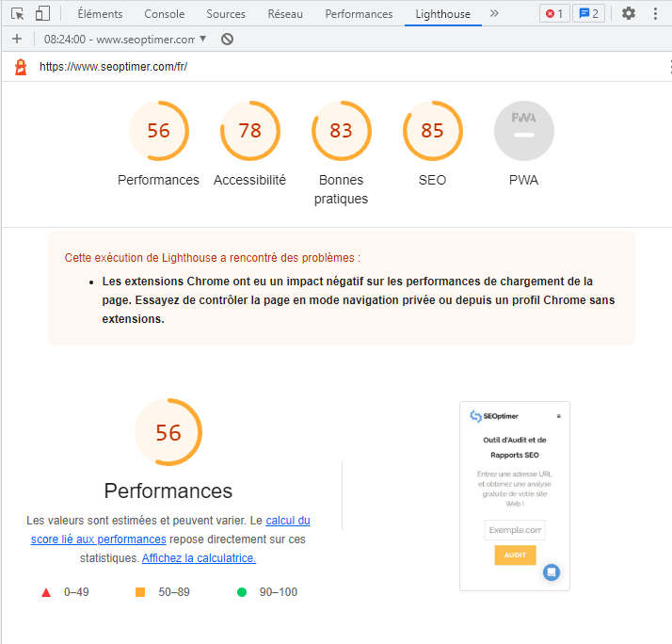This screenshot has width=672, height=644.
Task: Open the calcul du score link
Action: [x=287, y=521]
